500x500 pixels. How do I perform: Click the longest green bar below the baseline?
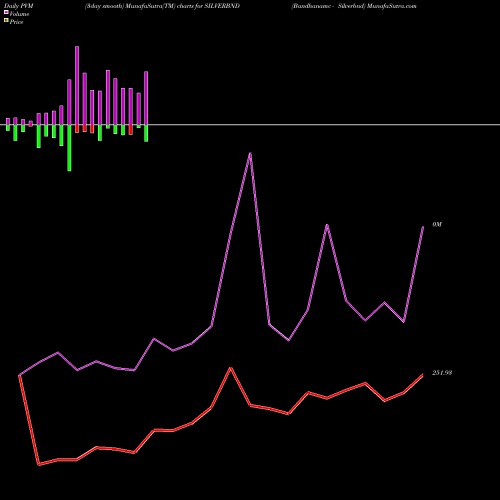pyautogui.click(x=69, y=148)
